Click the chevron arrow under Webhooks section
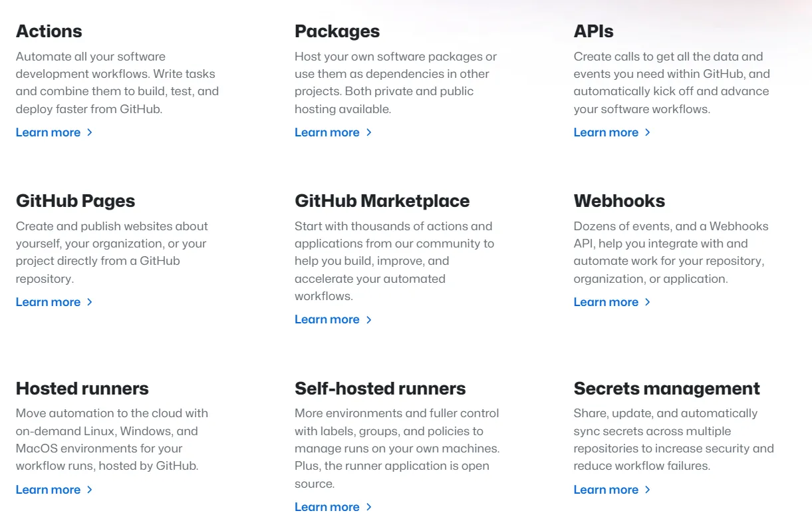 648,302
